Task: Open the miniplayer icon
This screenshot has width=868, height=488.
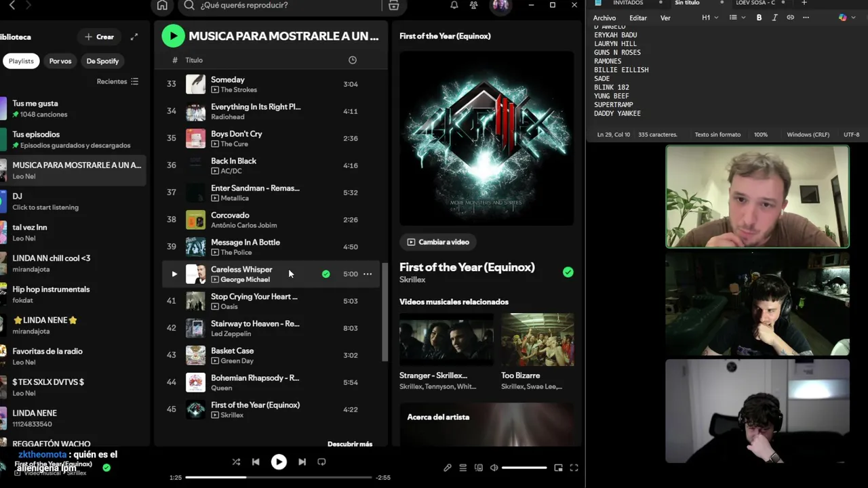Action: click(558, 468)
